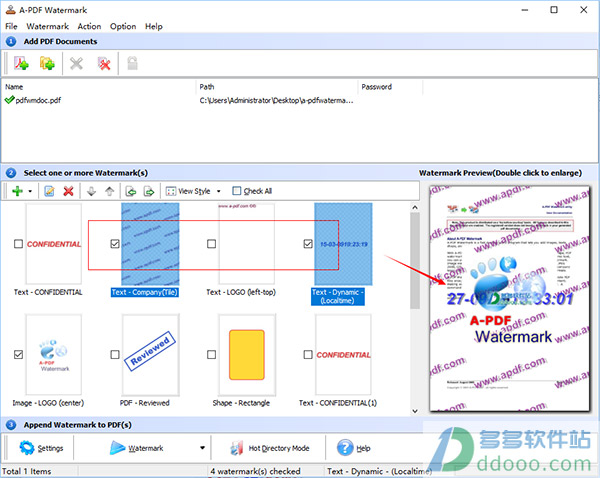Select the yellow Shape - Rectangle thumbnail
Viewport: 600px width, 478px height.
tap(247, 354)
